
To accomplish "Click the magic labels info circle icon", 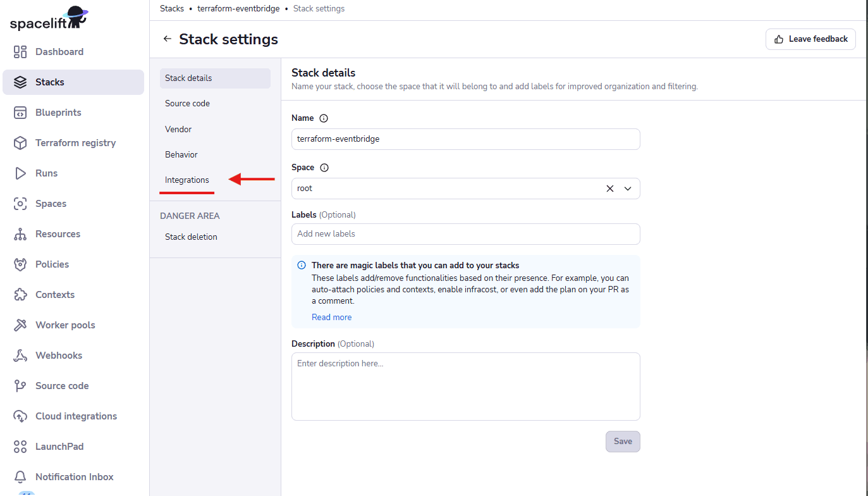I will tap(302, 266).
